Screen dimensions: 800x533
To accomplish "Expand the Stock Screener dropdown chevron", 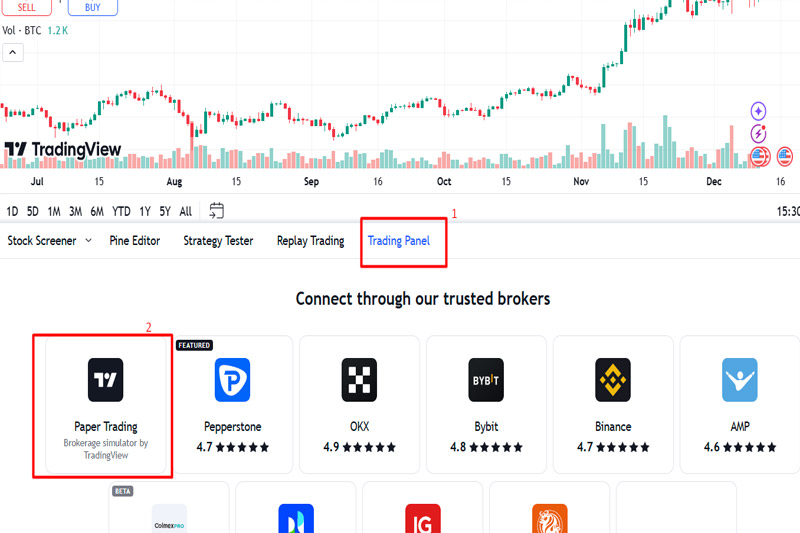I will [88, 241].
